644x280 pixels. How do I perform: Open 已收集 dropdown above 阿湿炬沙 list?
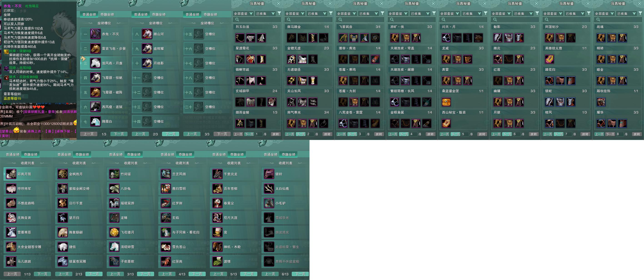(575, 13)
